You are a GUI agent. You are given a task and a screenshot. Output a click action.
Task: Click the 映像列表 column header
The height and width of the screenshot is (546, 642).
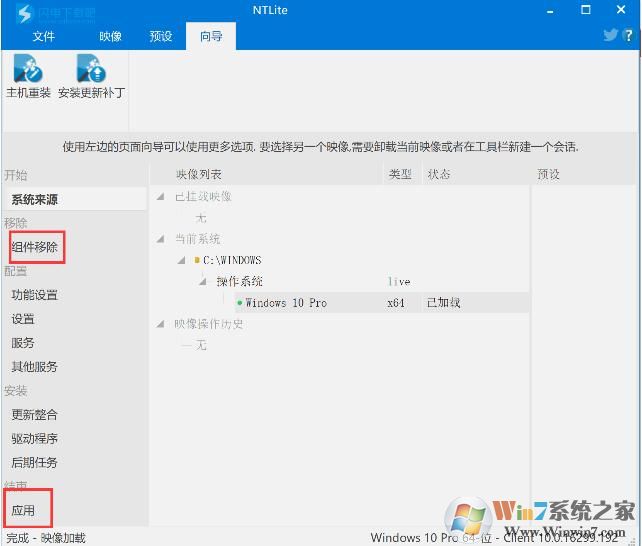point(199,174)
